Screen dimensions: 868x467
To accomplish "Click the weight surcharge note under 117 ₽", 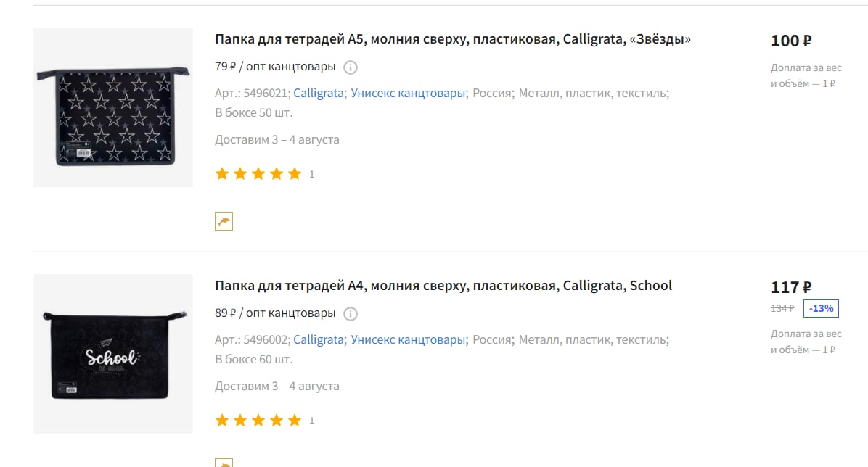I will 806,342.
